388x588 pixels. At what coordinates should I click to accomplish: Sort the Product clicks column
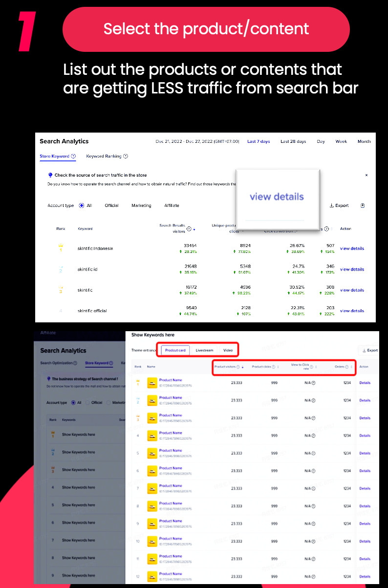click(x=278, y=366)
